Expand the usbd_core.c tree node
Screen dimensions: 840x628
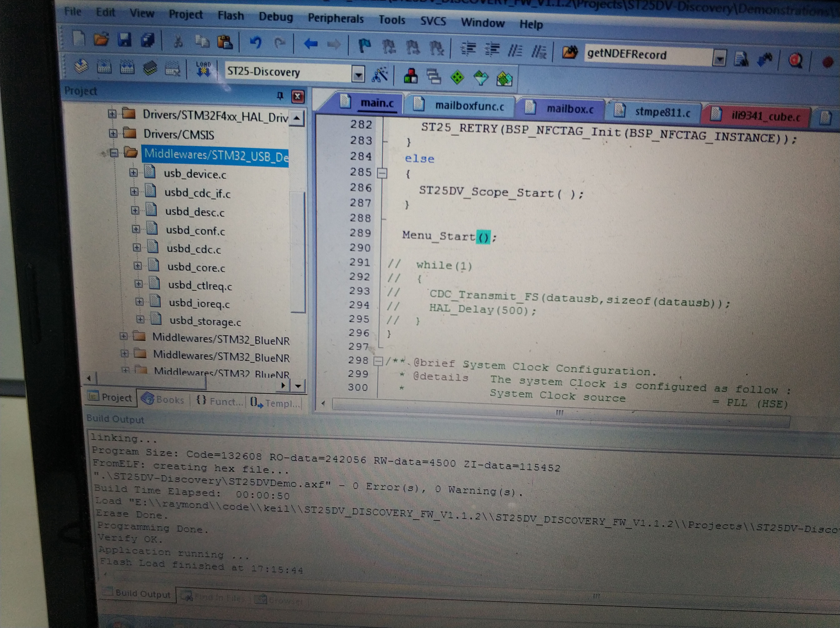point(138,266)
